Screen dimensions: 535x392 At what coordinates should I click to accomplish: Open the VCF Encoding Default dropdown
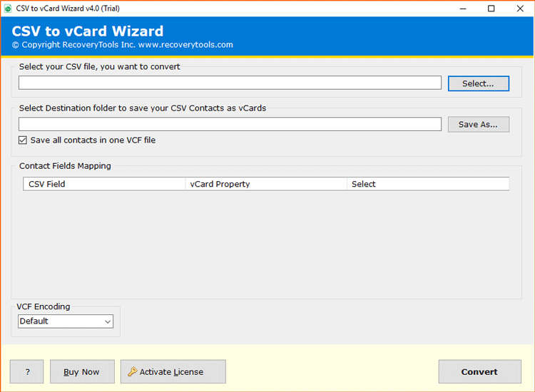point(66,321)
